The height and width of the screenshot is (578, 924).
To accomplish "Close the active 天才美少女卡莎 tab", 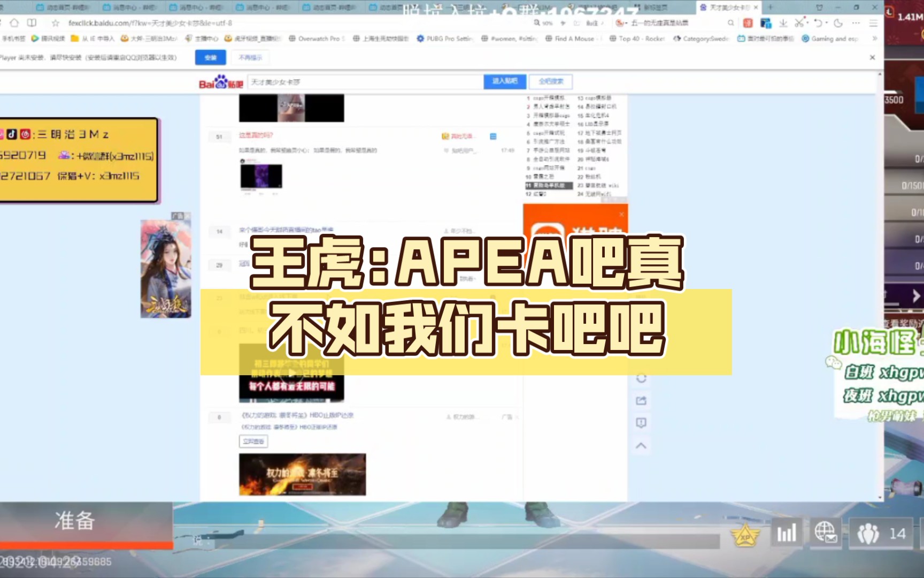I will (x=756, y=7).
